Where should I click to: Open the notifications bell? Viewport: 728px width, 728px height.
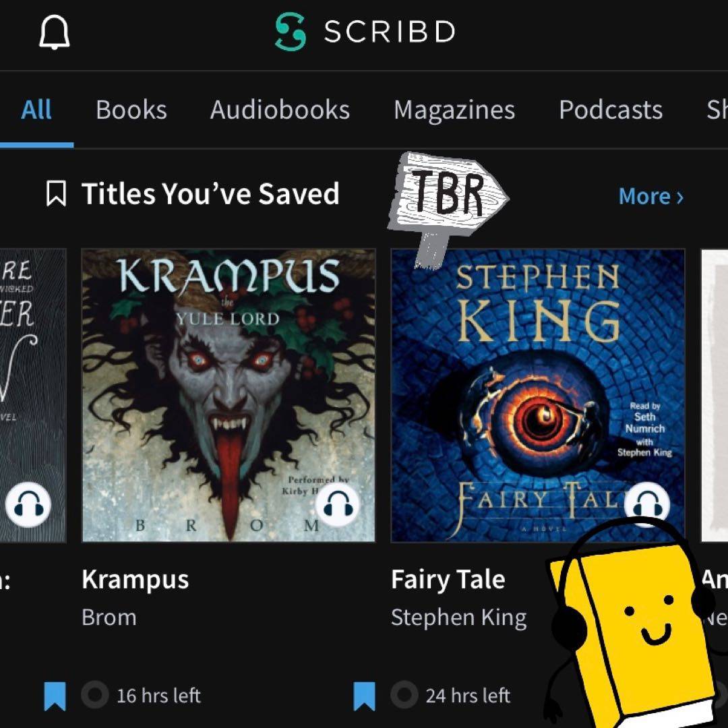pos(55,32)
